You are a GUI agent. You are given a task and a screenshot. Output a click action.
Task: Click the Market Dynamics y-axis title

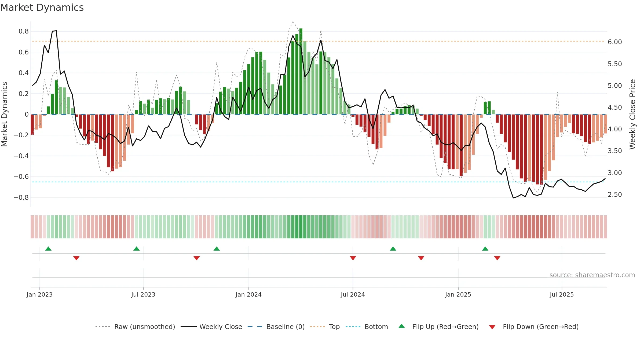click(x=4, y=114)
